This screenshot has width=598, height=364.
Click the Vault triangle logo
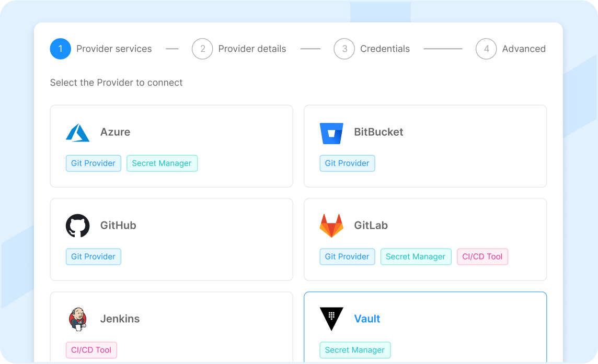coord(331,319)
